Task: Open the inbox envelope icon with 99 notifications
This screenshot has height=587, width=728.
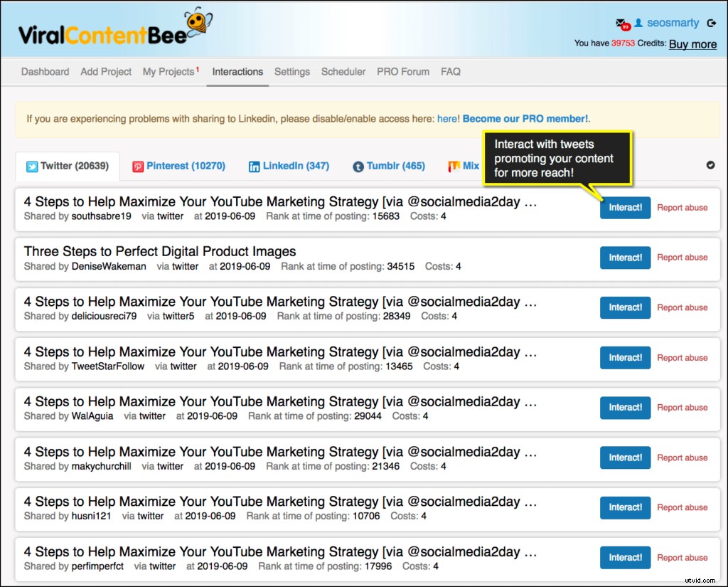Action: [x=621, y=21]
